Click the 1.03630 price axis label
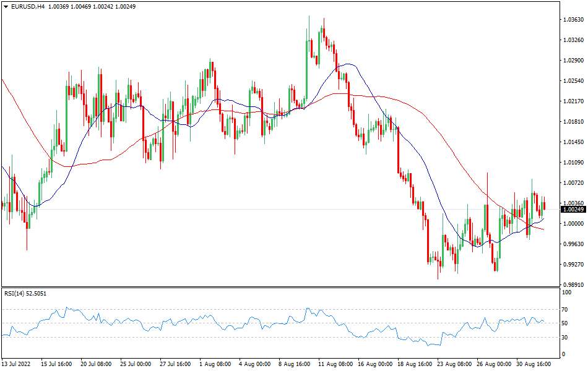Screen dimensions: 588x371 (x=573, y=20)
